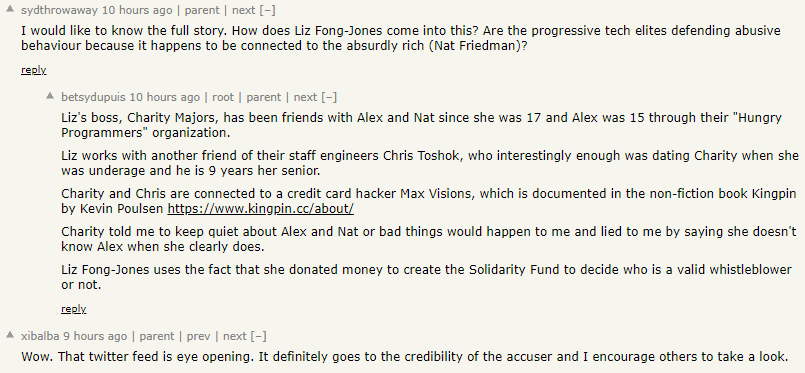Jump to parent of xibalba's comment
The image size is (805, 373).
(157, 337)
